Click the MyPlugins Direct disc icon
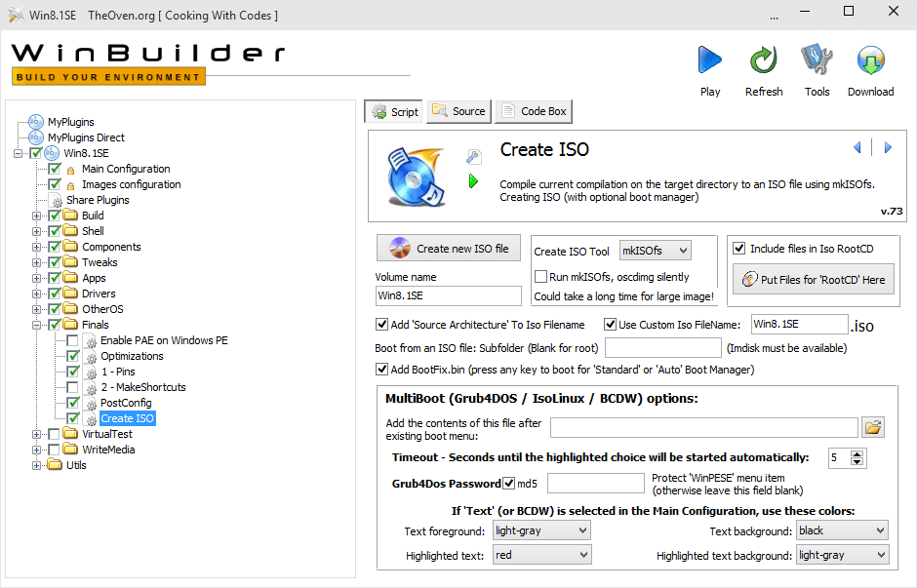The image size is (917, 588). tap(36, 137)
